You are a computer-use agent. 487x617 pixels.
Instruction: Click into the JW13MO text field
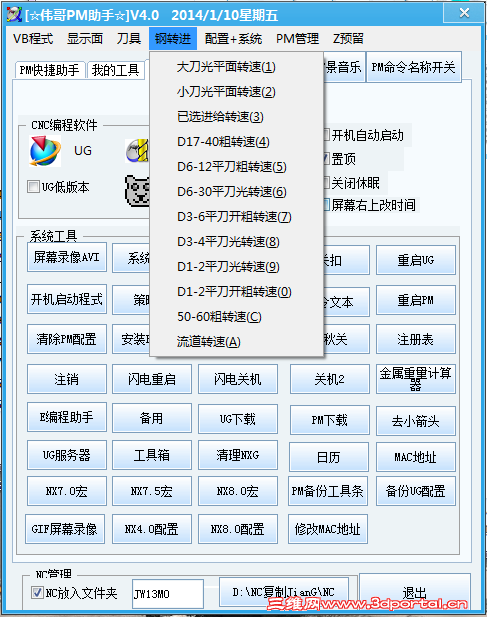click(x=168, y=593)
